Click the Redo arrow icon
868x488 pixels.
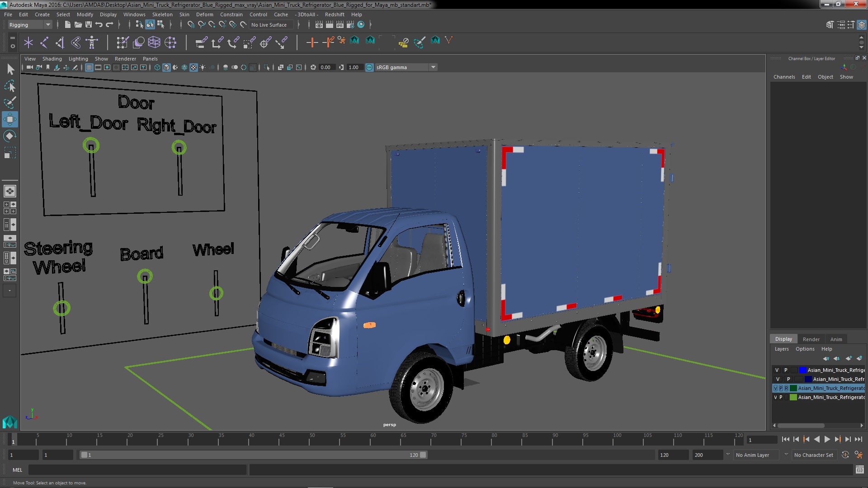[x=109, y=24]
